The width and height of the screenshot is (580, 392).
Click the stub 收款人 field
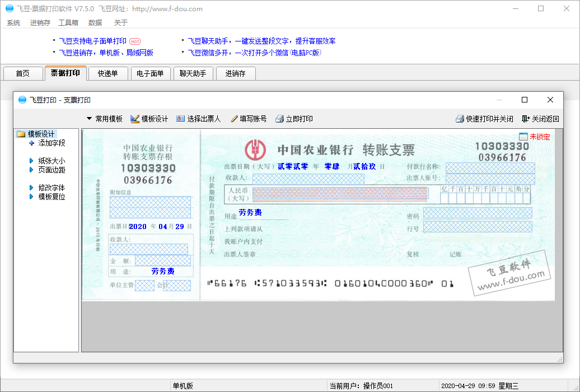[x=149, y=249]
